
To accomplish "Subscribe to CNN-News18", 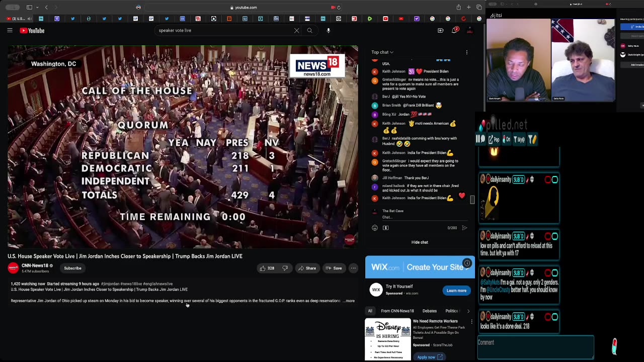I will 72,268.
